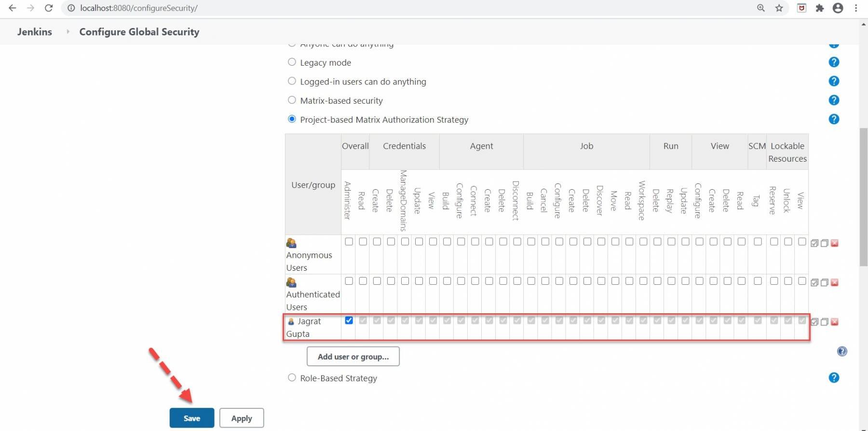This screenshot has height=431, width=868.
Task: Click the Jagrat Gupta user name
Action: click(x=304, y=327)
